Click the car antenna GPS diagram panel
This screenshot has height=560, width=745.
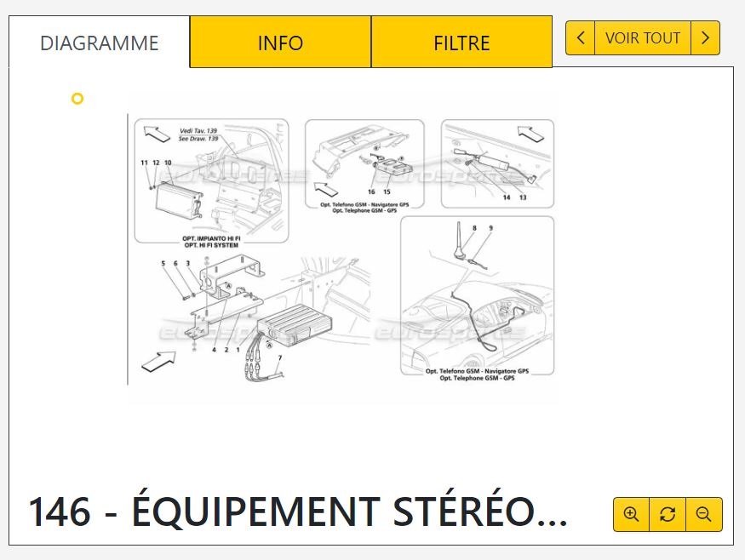click(477, 296)
